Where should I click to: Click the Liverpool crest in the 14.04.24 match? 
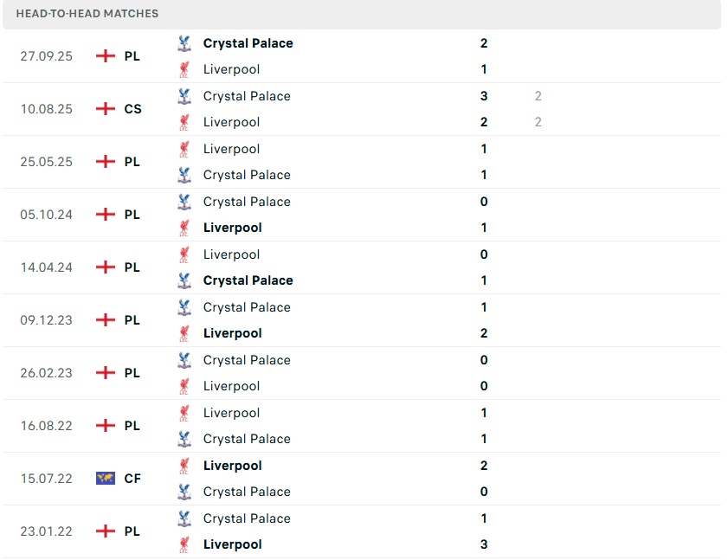tap(184, 254)
